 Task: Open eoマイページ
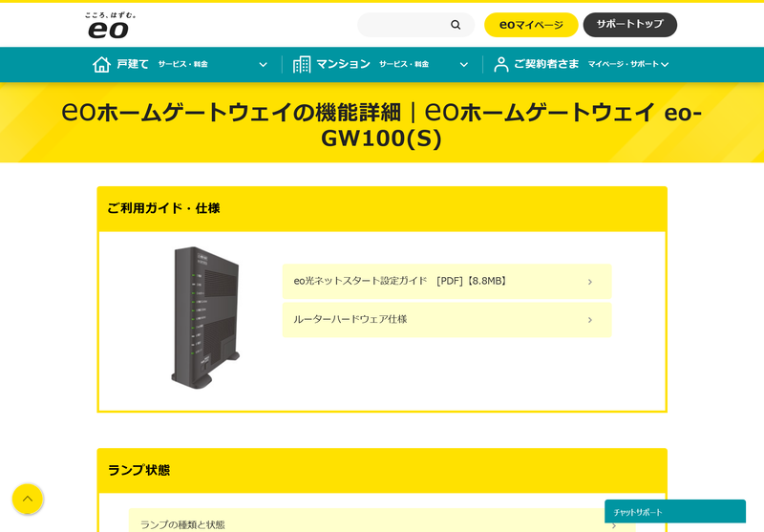click(x=531, y=25)
